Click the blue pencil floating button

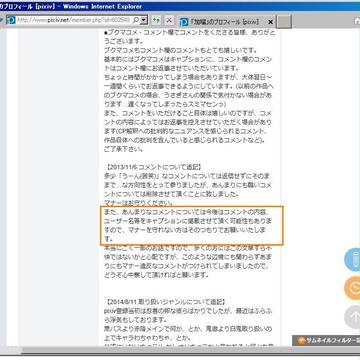tap(353, 260)
